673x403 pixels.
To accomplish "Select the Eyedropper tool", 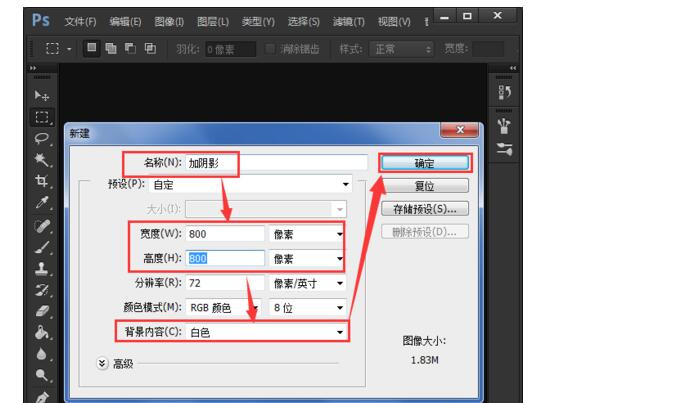I will 42,202.
